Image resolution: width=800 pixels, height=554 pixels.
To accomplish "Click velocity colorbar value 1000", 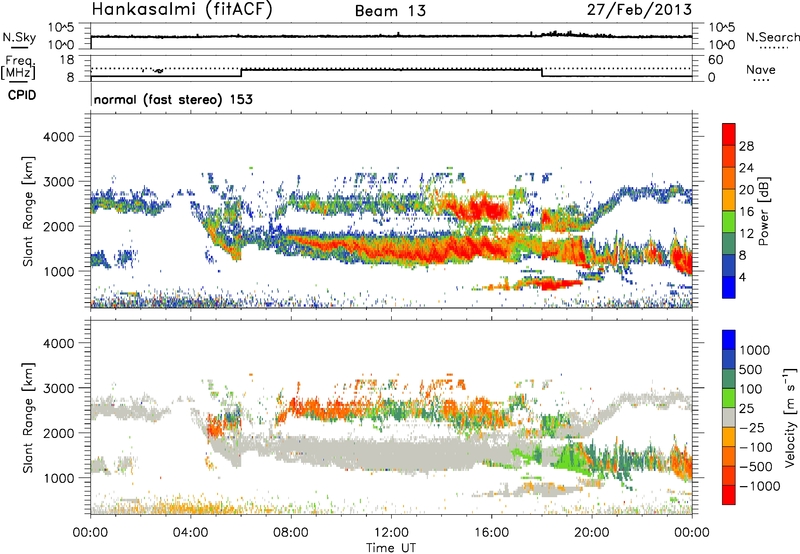I will (x=755, y=350).
